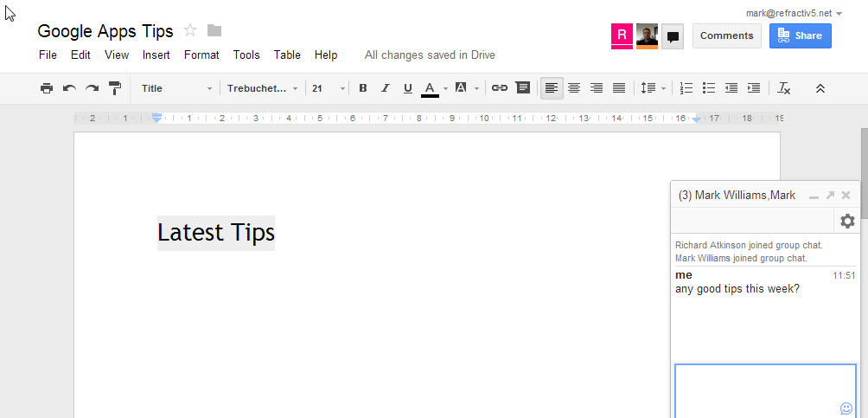Undo the last action
The image size is (868, 418).
coord(69,88)
